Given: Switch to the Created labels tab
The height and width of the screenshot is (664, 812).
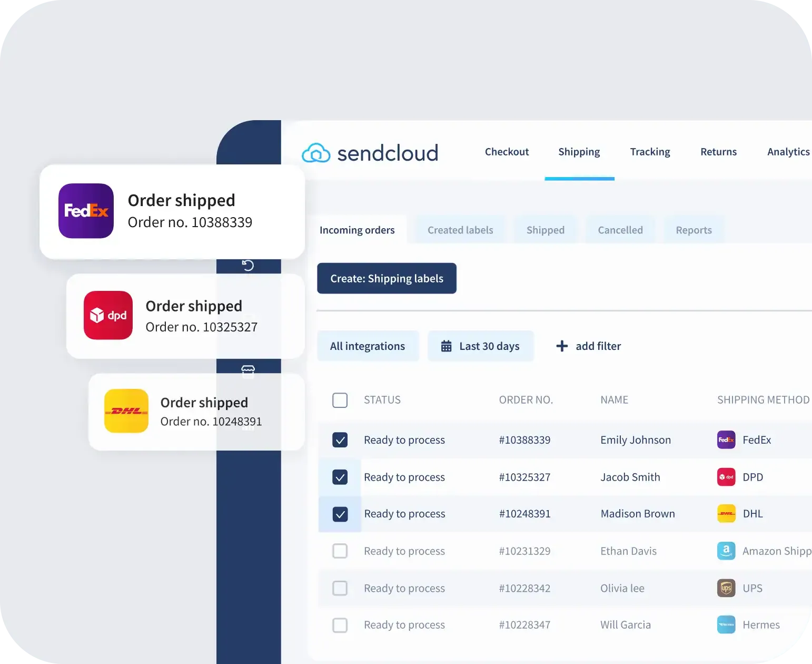Looking at the screenshot, I should (460, 230).
